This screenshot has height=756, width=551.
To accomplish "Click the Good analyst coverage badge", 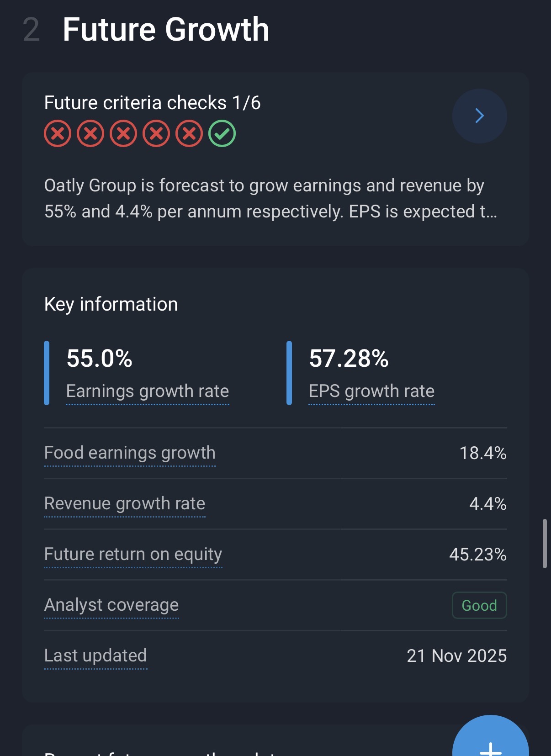I will (x=479, y=606).
